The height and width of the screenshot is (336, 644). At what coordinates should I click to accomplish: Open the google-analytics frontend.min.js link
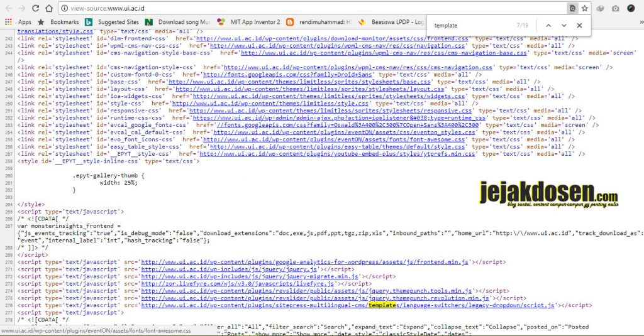[x=305, y=262]
